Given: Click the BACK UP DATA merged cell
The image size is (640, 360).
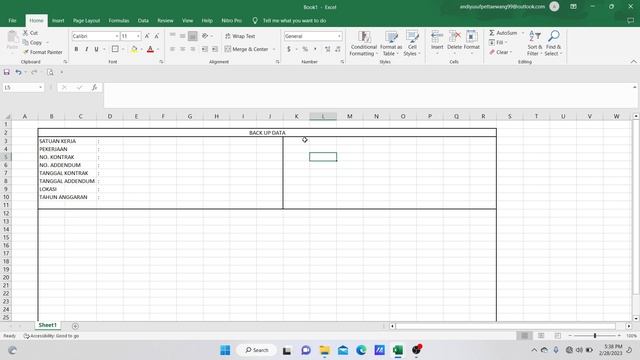Looking at the screenshot, I should point(267,133).
